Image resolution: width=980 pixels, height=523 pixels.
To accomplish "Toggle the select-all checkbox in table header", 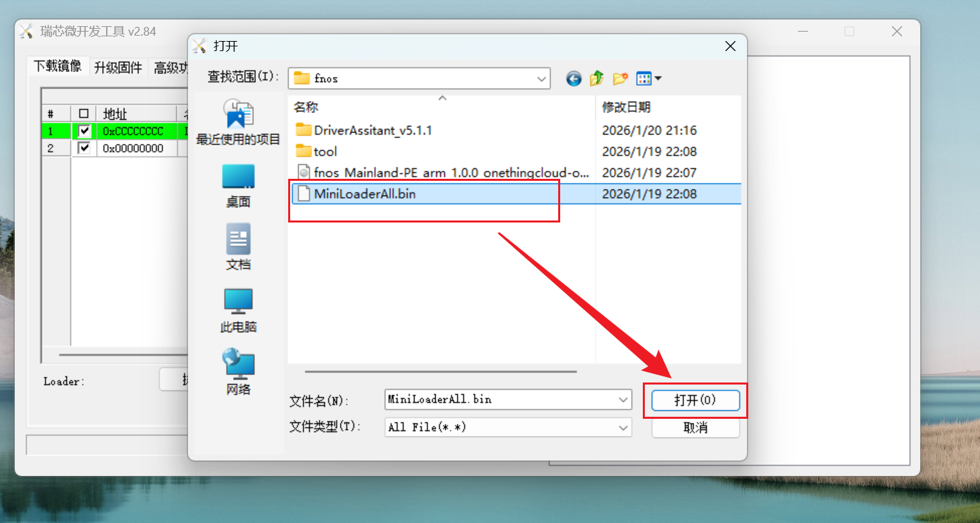I will click(84, 114).
